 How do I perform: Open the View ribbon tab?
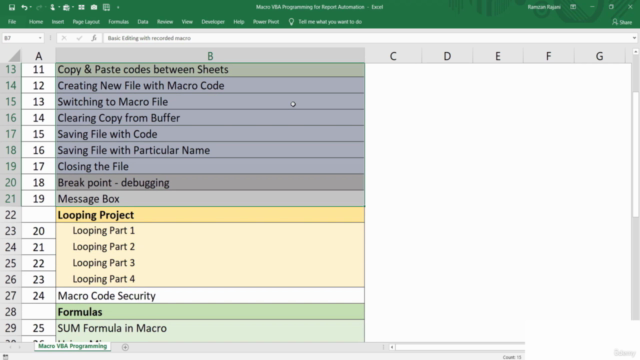pyautogui.click(x=187, y=22)
